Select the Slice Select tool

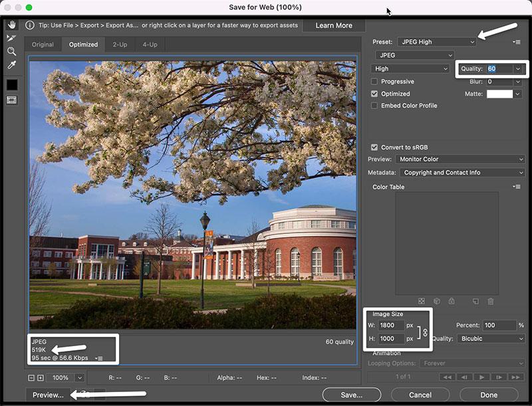[x=11, y=38]
